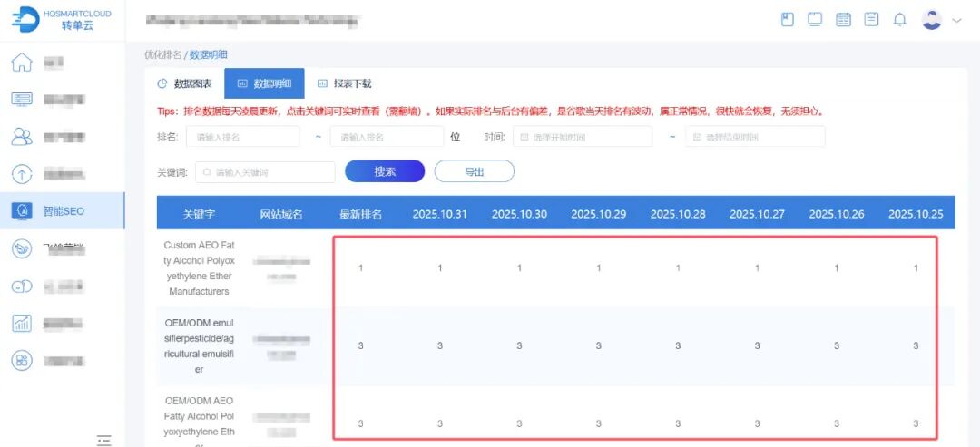
Task: Collapse the sidebar with the hamburger icon
Action: pos(104,440)
